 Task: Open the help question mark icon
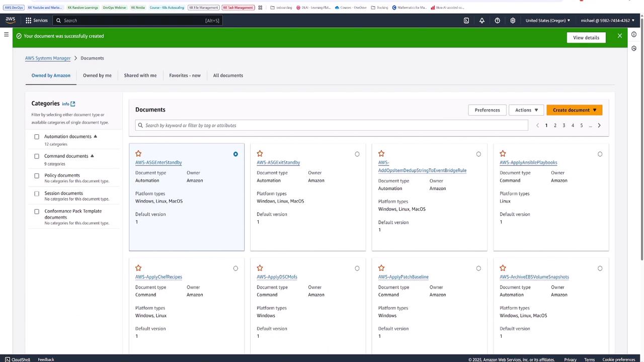(x=497, y=21)
